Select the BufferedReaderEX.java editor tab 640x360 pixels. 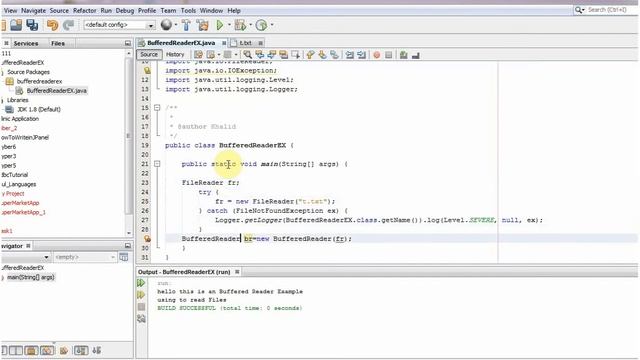181,43
